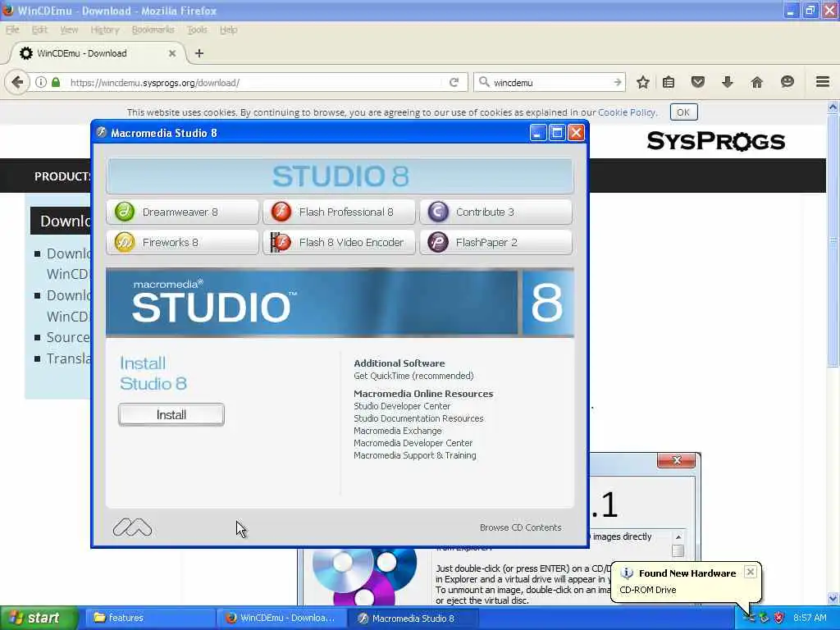Click the Flash Video Encoder film icon

coord(281,242)
